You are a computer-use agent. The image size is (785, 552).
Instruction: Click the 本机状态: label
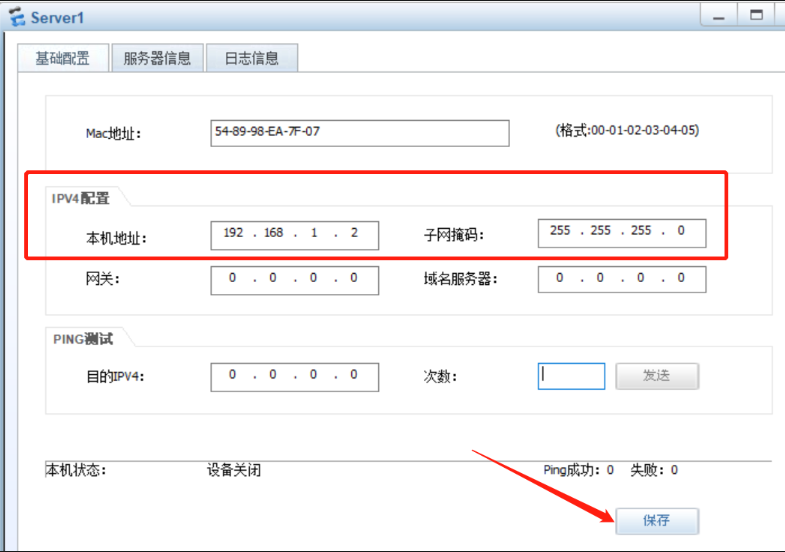(76, 470)
